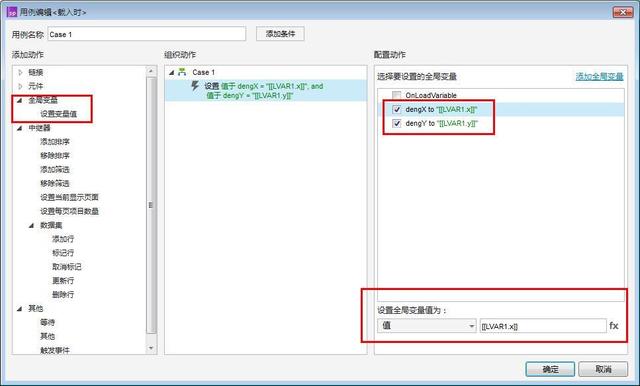
Task: Click the action list scrollbar thumb
Action: coord(151,205)
